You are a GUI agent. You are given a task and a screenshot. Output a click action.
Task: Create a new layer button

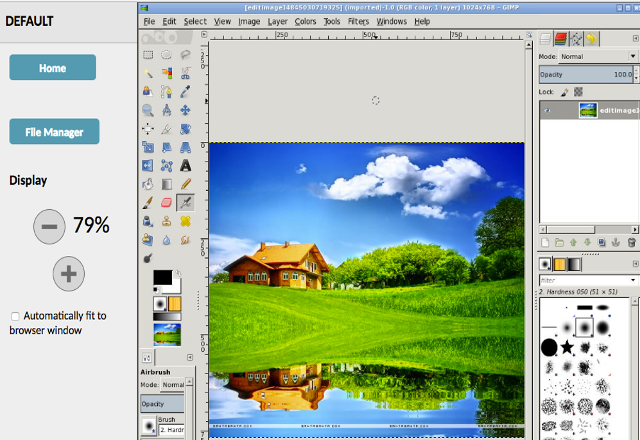coord(545,243)
